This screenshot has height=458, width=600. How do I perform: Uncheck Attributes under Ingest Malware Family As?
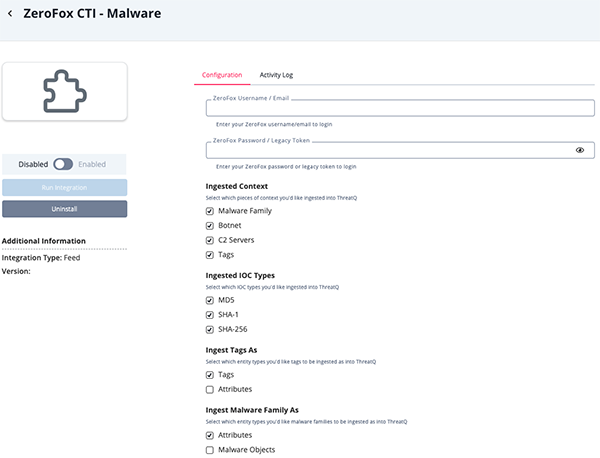click(210, 435)
